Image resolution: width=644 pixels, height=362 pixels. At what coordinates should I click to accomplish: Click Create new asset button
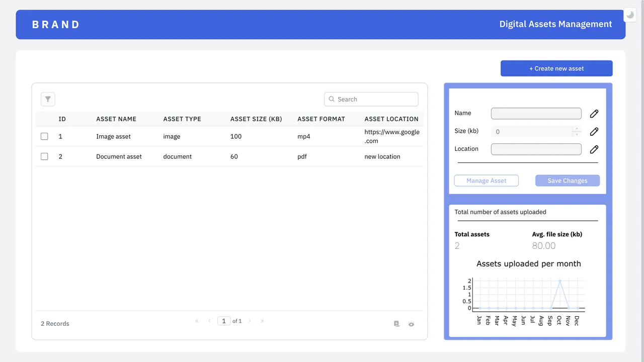click(x=556, y=68)
